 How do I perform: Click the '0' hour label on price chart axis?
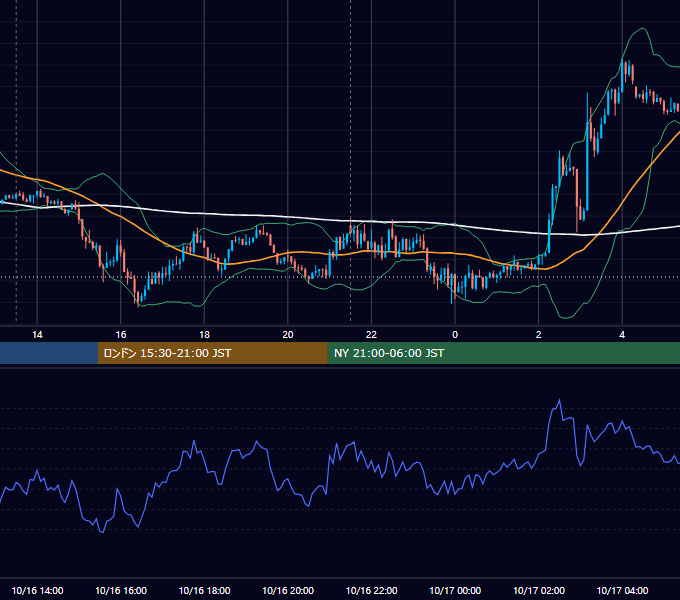coord(455,335)
